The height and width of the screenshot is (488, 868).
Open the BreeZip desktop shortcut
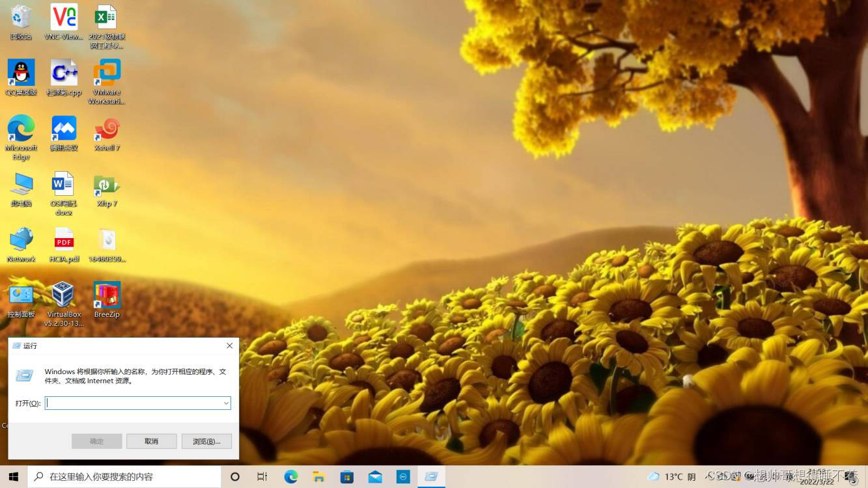point(107,300)
